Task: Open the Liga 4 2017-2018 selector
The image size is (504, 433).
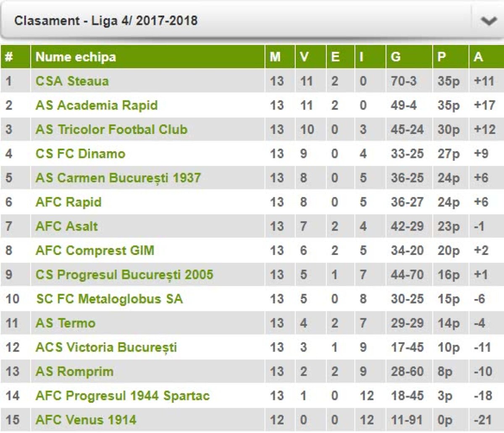Action: (x=106, y=21)
